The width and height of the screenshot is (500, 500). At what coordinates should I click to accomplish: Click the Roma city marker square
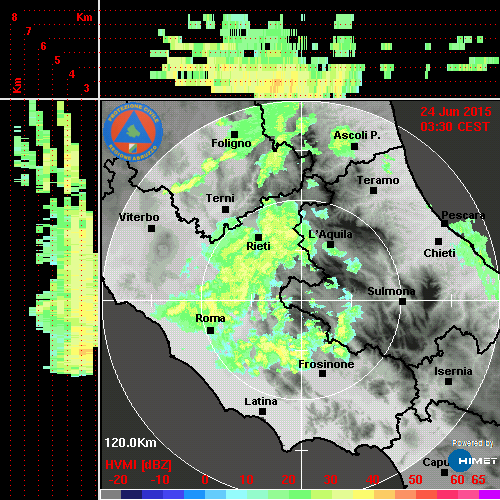(x=210, y=330)
